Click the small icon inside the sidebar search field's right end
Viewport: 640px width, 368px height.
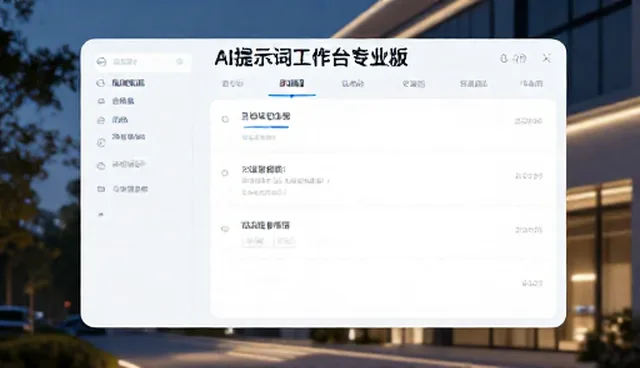point(180,62)
